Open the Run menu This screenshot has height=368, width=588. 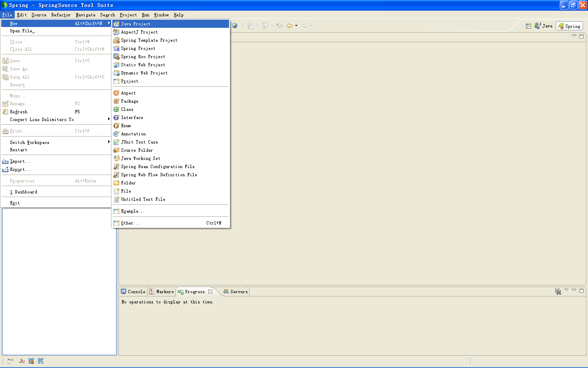click(145, 15)
